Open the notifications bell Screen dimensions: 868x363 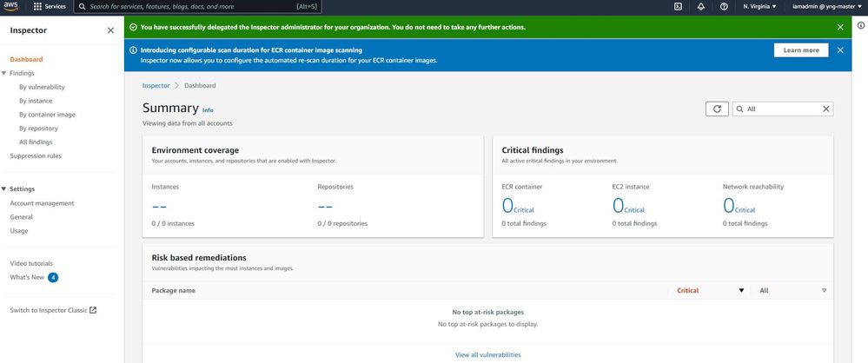click(701, 7)
